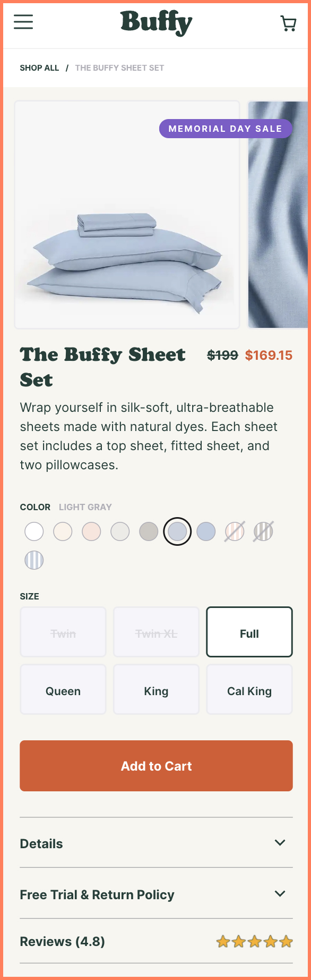Click the Add to Cart button
This screenshot has width=311, height=980.
(x=156, y=765)
